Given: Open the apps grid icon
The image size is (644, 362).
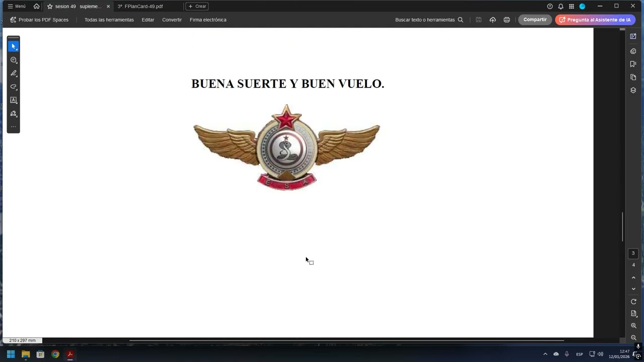Looking at the screenshot, I should [x=572, y=6].
